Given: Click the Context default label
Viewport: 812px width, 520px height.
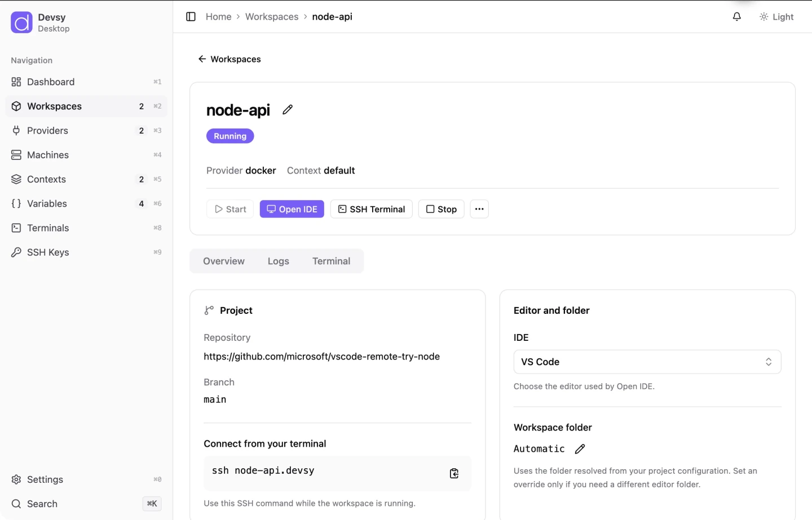Looking at the screenshot, I should coord(321,171).
